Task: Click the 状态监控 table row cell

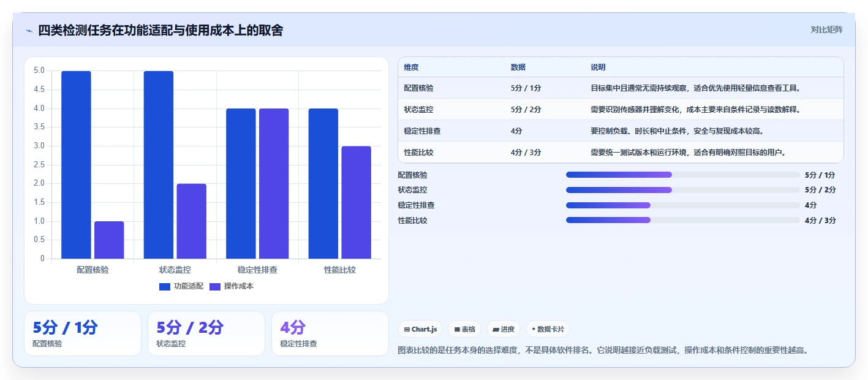Action: coord(418,110)
